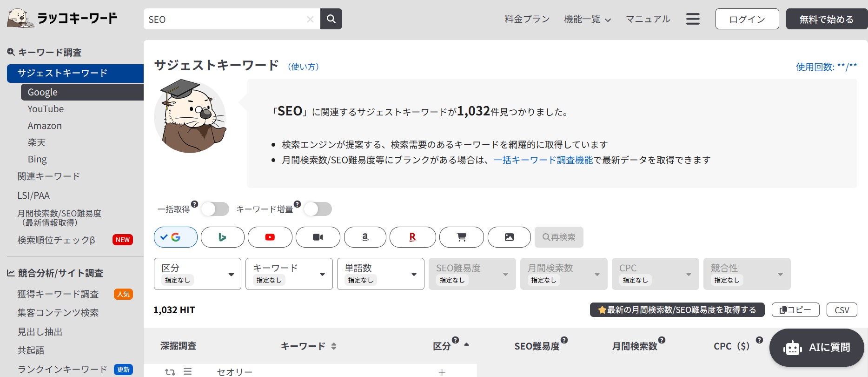Open the 料金プラン page
The height and width of the screenshot is (377, 868).
[527, 19]
